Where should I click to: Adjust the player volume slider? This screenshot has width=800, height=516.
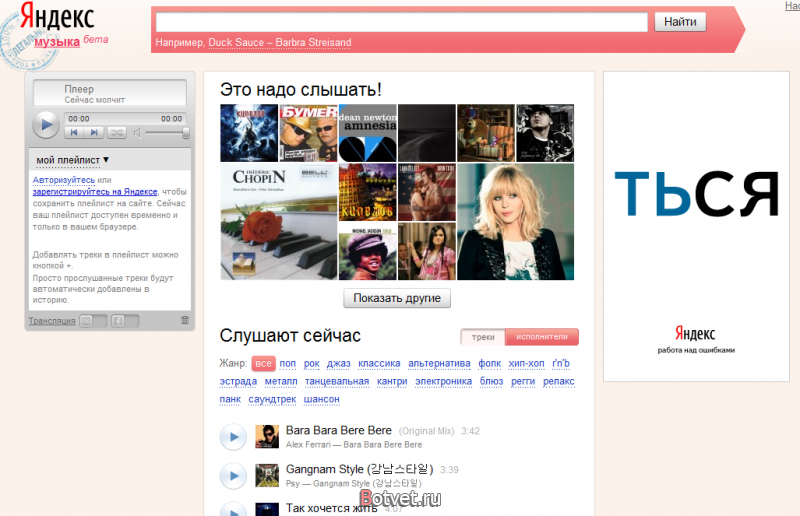pos(166,133)
